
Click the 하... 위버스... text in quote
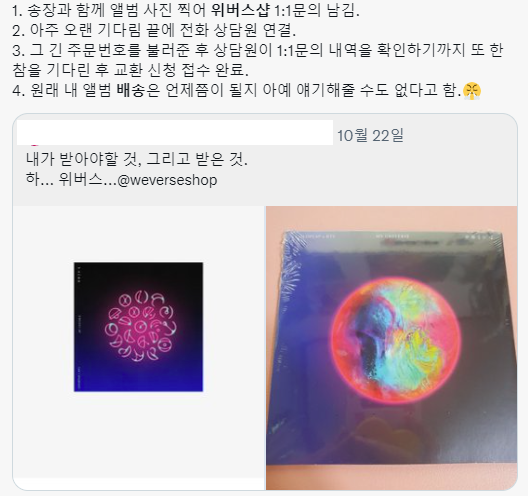click(x=71, y=180)
